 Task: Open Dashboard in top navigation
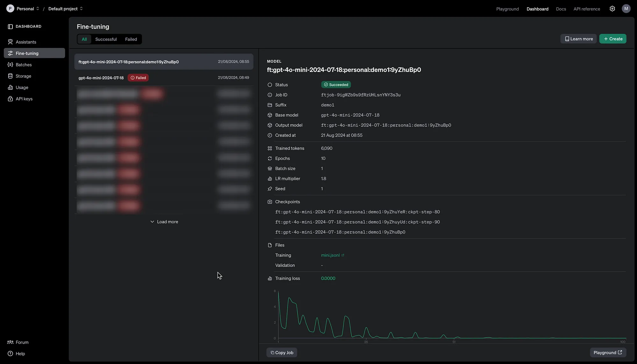coord(537,9)
